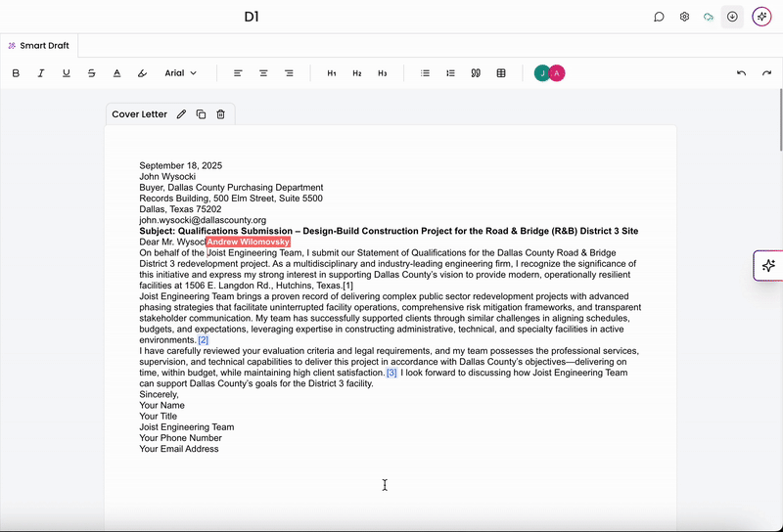Toggle underline formatting
This screenshot has height=532, width=783.
[66, 73]
